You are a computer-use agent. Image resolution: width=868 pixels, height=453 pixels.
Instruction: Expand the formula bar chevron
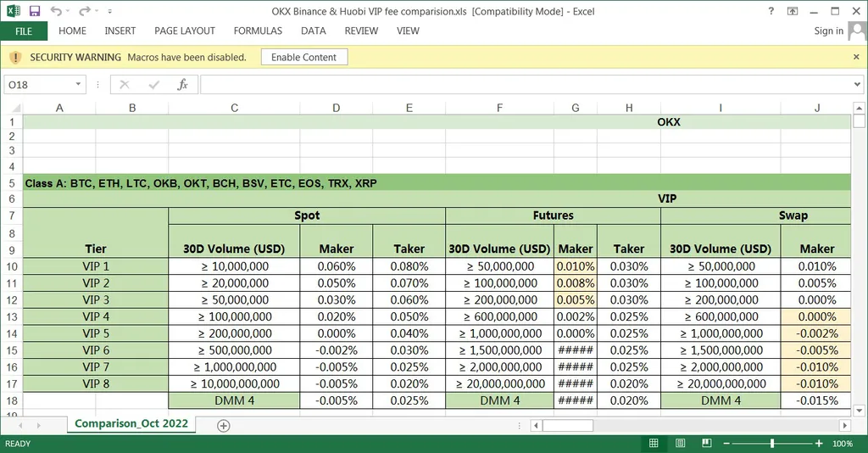click(x=858, y=85)
